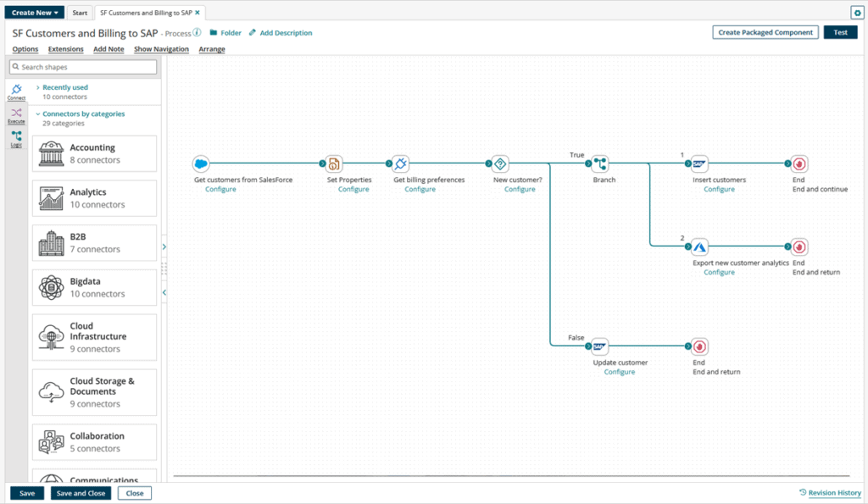Select the Export new customer analytics icon
The width and height of the screenshot is (868, 504).
tap(699, 246)
